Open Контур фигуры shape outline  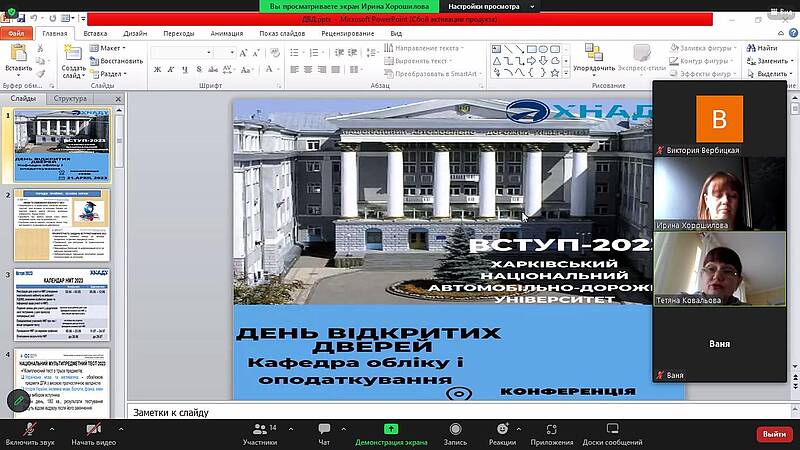pos(701,61)
